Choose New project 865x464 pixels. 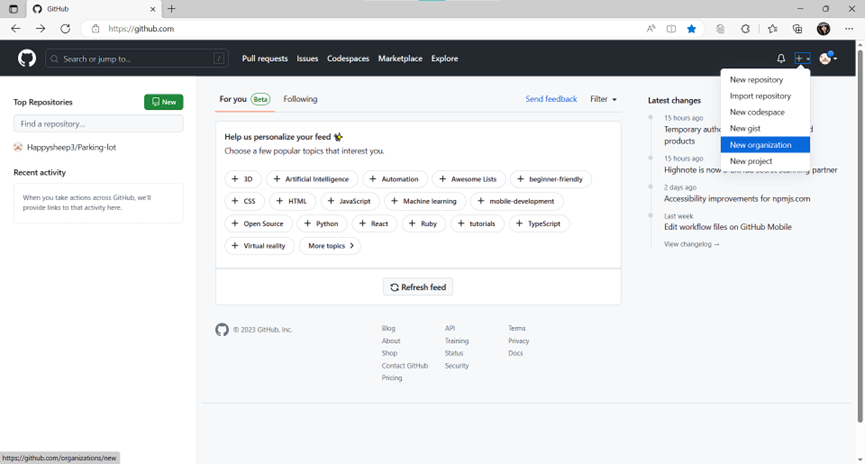point(765,161)
